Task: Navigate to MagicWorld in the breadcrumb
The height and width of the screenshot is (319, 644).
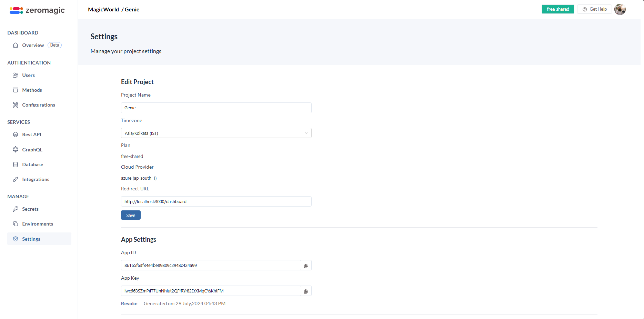Action: coord(103,9)
